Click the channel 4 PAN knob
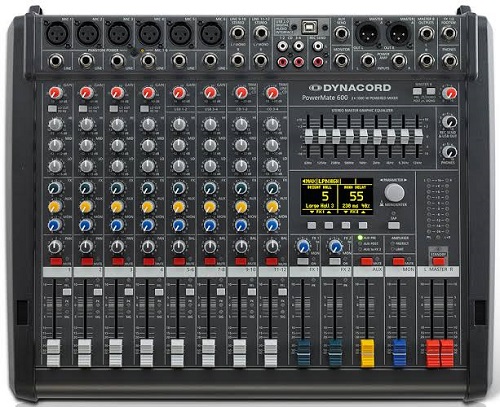 click(148, 247)
